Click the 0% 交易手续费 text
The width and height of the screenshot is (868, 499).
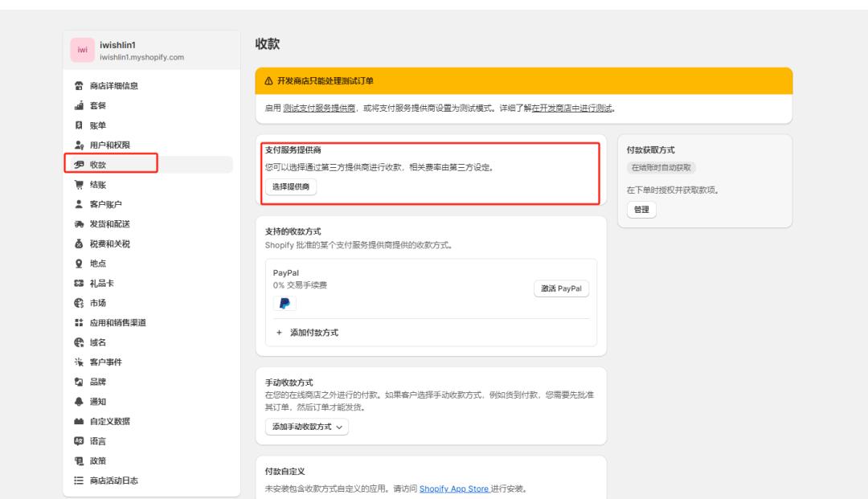[300, 285]
